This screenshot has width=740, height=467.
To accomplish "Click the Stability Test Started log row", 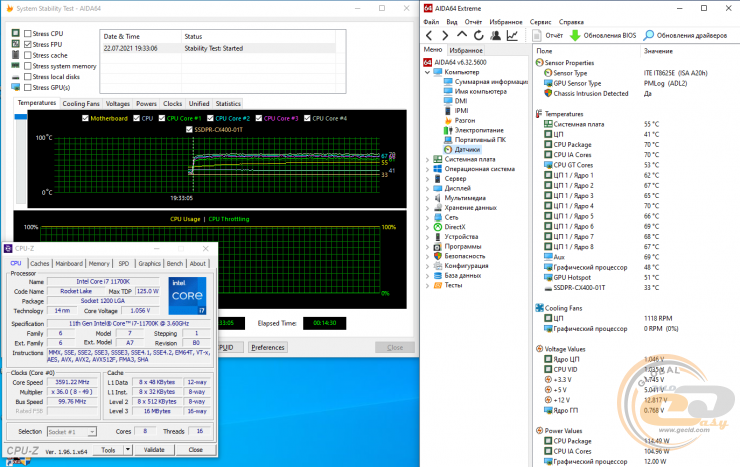I will click(219, 48).
